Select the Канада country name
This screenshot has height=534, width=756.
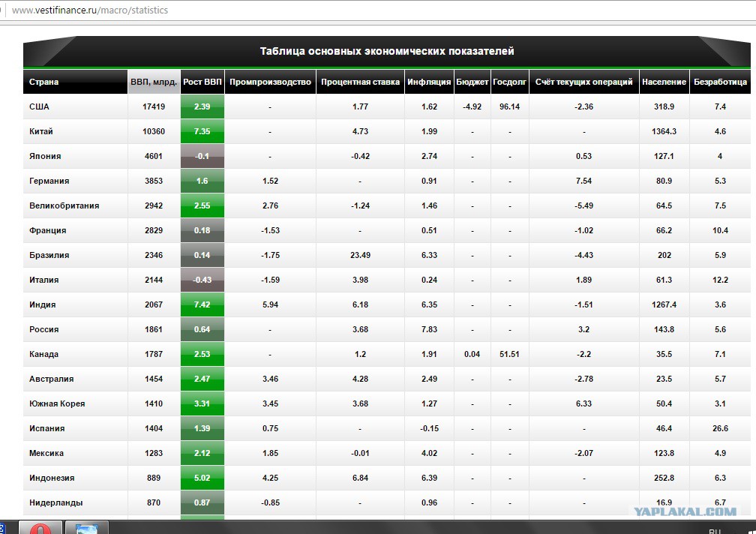(x=43, y=354)
